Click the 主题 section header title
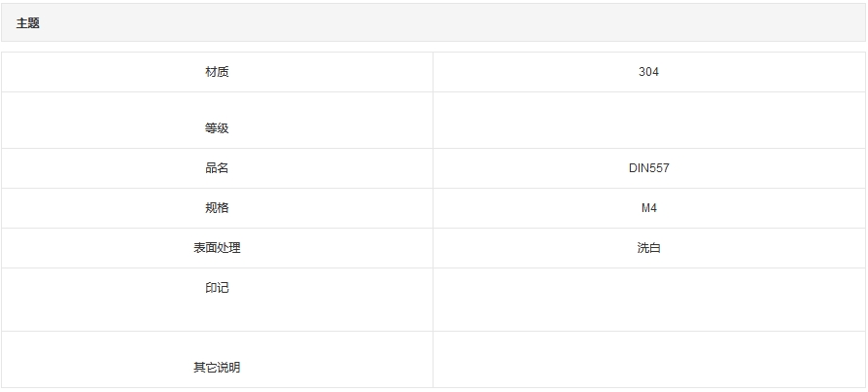Viewport: 868px width, 392px height. click(28, 23)
